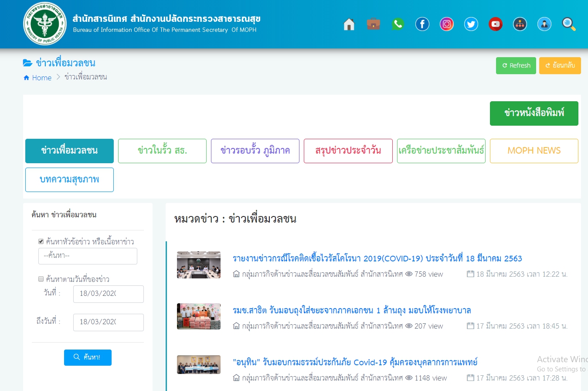Click the orange ย้อนกลับ back button
Image resolution: width=588 pixels, height=391 pixels.
tap(560, 65)
